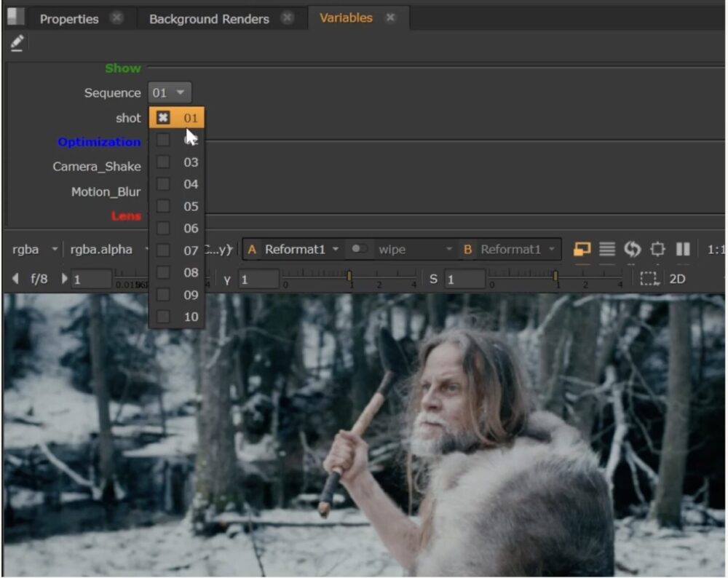The height and width of the screenshot is (578, 728).
Task: Click the Optimization group label
Action: click(x=99, y=142)
